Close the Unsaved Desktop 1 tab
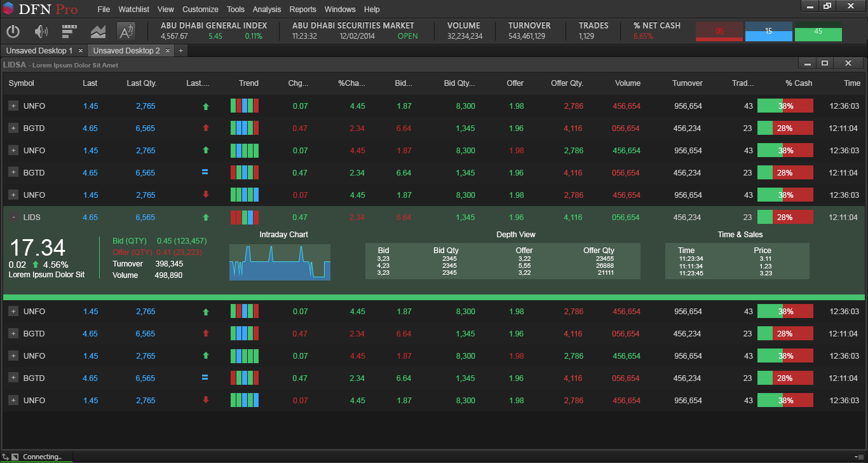 tap(81, 51)
